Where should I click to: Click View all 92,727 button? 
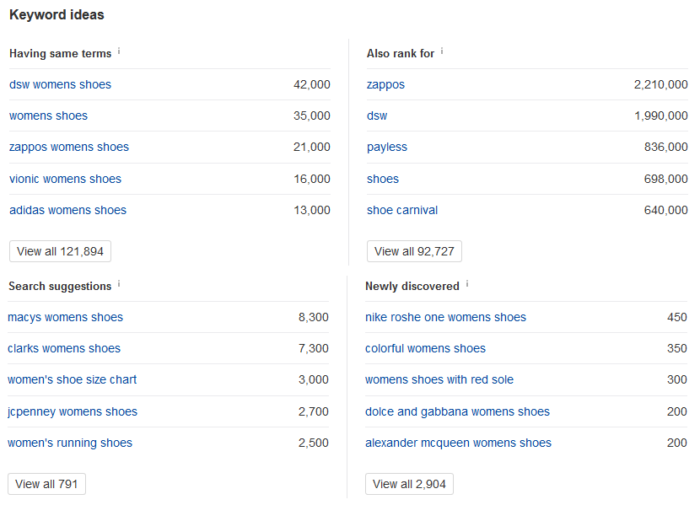[x=414, y=251]
